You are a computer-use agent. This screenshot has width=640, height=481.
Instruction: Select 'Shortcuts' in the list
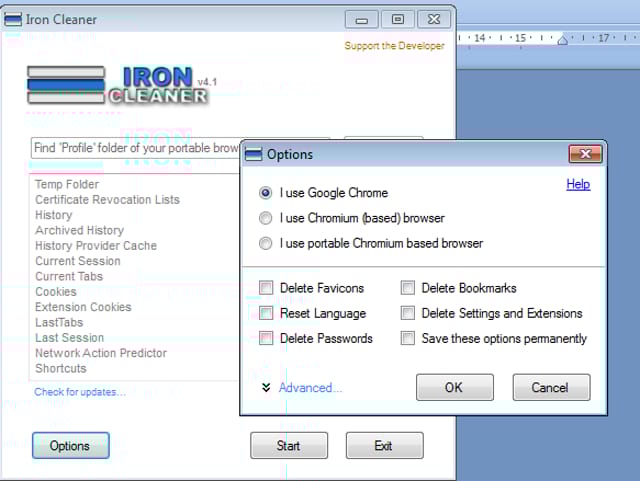tap(61, 368)
